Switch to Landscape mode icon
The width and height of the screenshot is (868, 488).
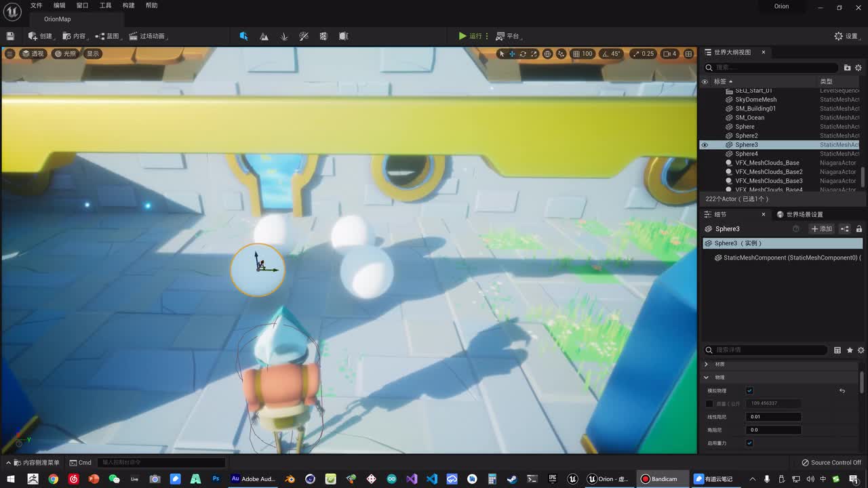(264, 36)
